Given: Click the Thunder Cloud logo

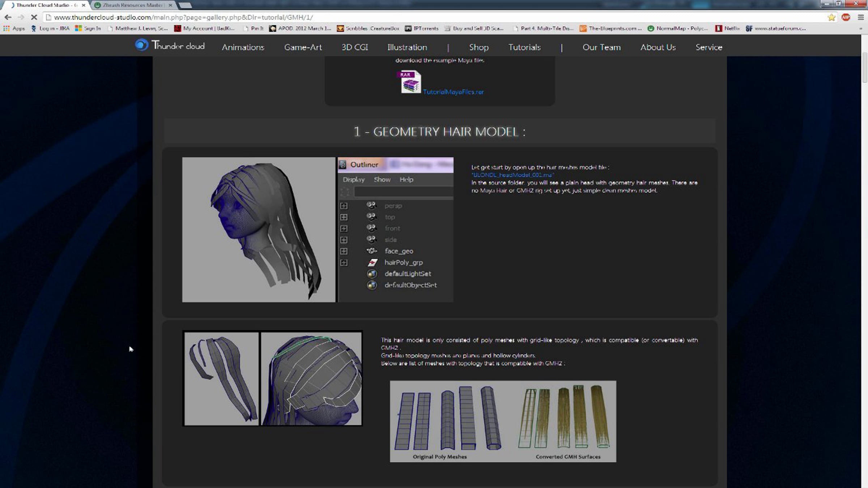Looking at the screenshot, I should point(170,45).
